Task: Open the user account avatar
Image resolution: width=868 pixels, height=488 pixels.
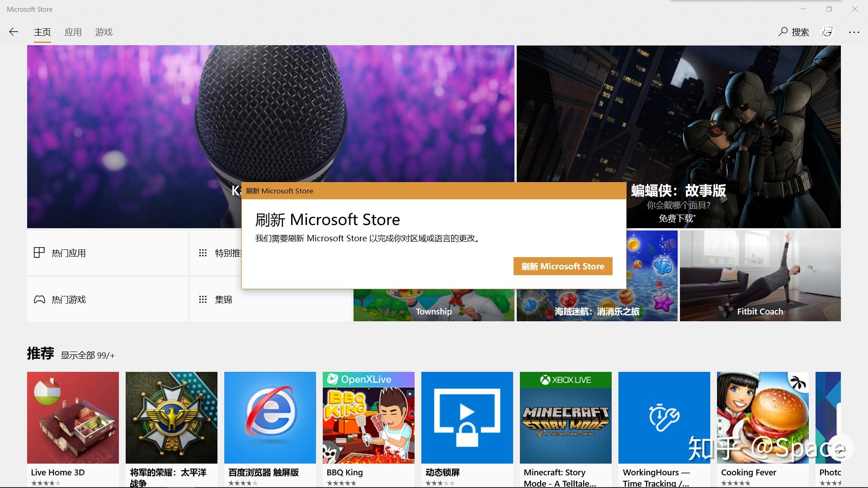Action: pos(827,32)
